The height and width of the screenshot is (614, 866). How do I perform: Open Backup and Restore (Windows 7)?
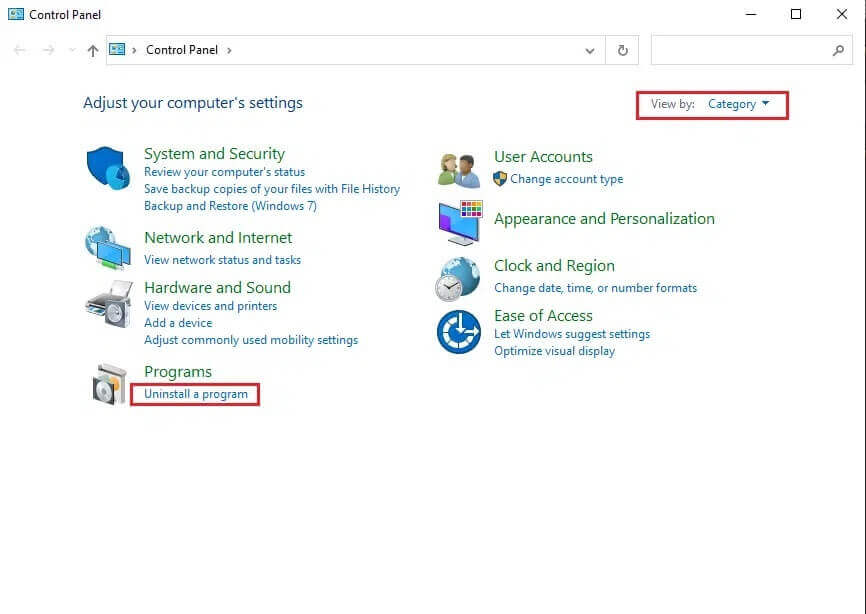tap(230, 206)
